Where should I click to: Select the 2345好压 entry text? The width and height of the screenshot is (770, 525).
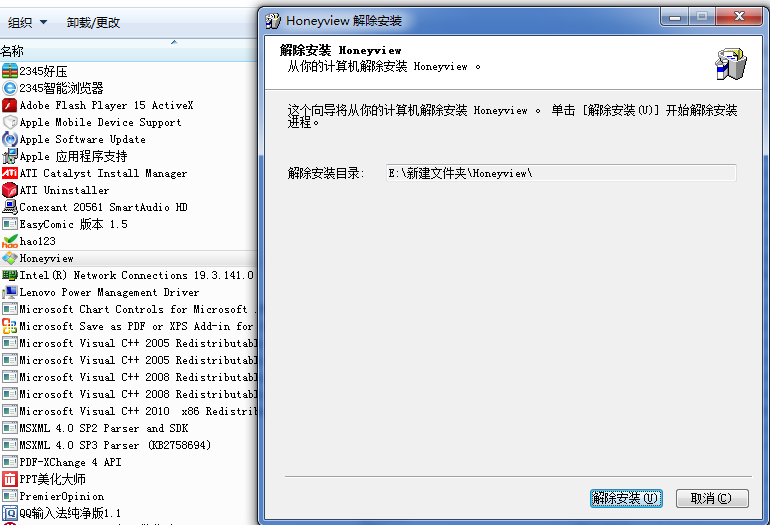tap(43, 71)
